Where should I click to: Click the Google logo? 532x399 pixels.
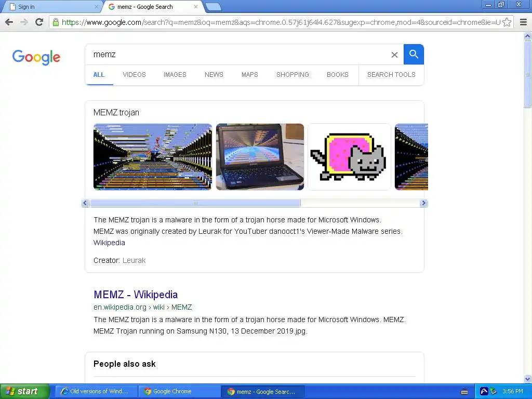click(36, 57)
